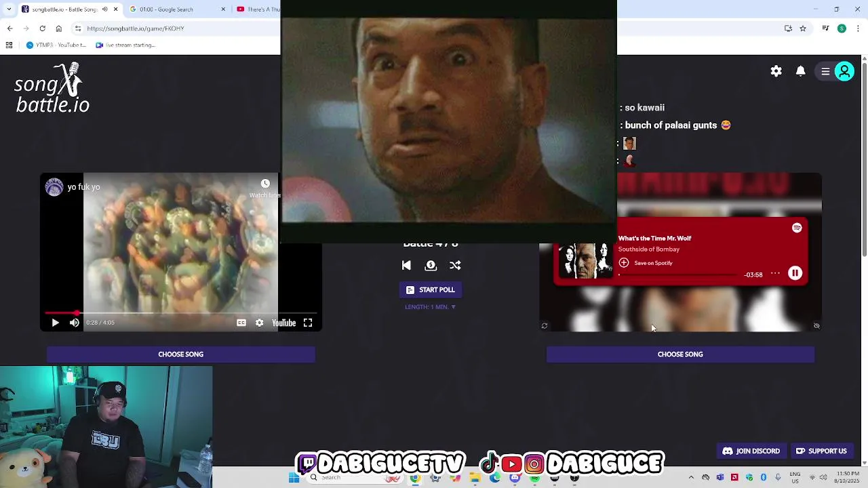Screen dimensions: 868x488
Task: Close the Google Search tab
Action: click(x=223, y=9)
